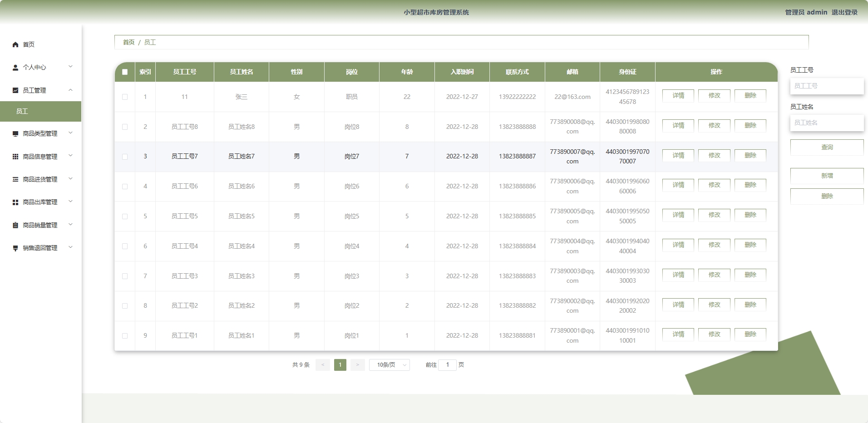Check the row for employee 张三
Viewport: 868px width, 423px height.
click(125, 97)
